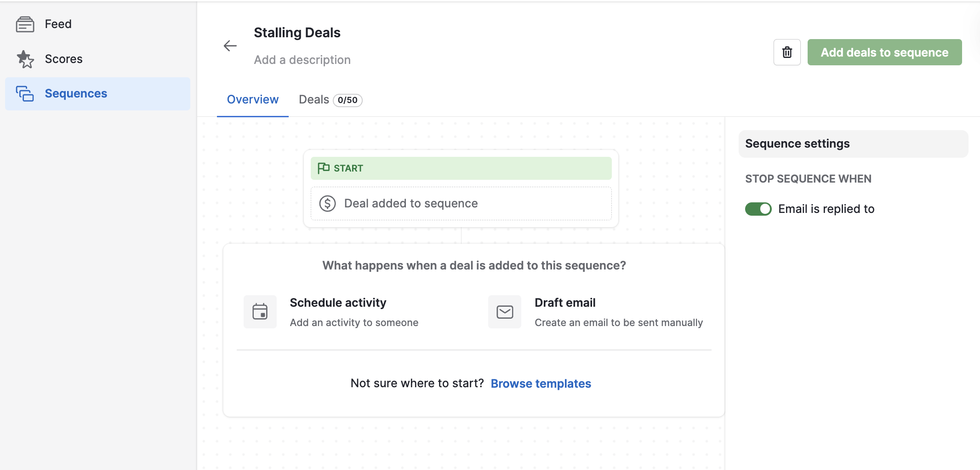Choose Draft email option

coord(596,312)
